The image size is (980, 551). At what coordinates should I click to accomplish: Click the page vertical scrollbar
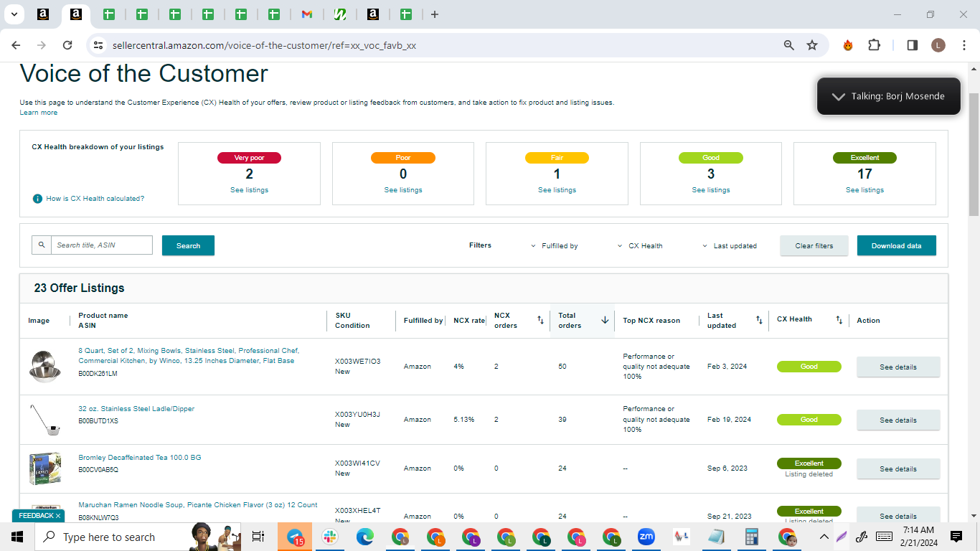point(974,154)
